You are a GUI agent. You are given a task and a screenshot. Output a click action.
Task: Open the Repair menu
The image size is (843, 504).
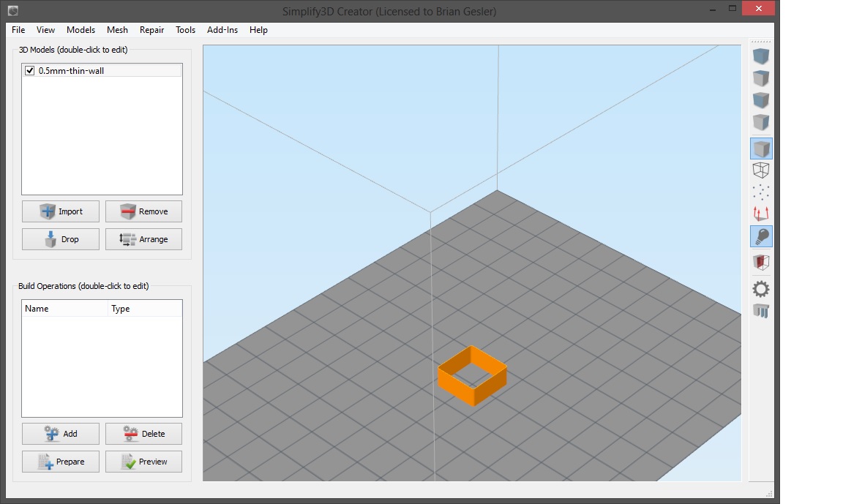151,30
